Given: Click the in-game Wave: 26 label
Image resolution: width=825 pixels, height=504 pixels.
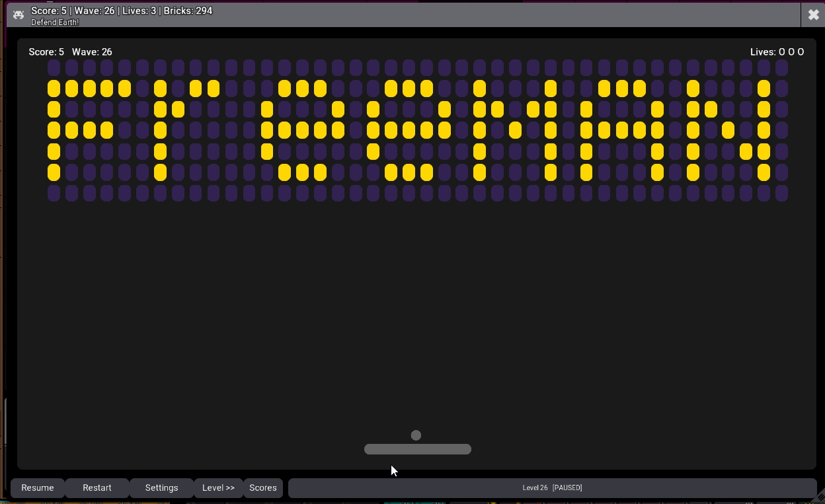Looking at the screenshot, I should tap(92, 52).
